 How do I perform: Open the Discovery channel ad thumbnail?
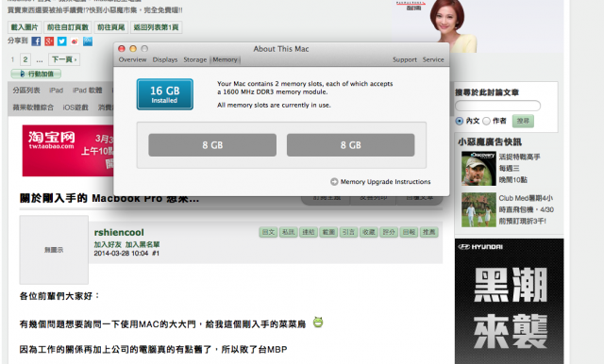[x=478, y=169]
